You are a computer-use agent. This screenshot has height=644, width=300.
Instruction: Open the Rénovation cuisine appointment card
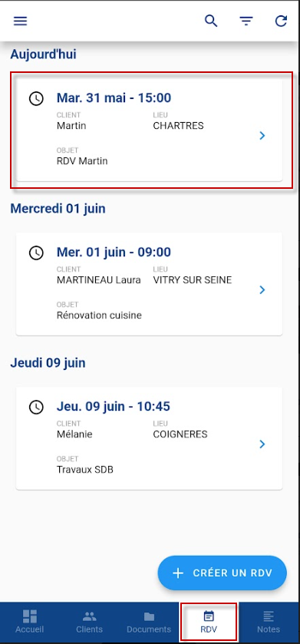[149, 284]
